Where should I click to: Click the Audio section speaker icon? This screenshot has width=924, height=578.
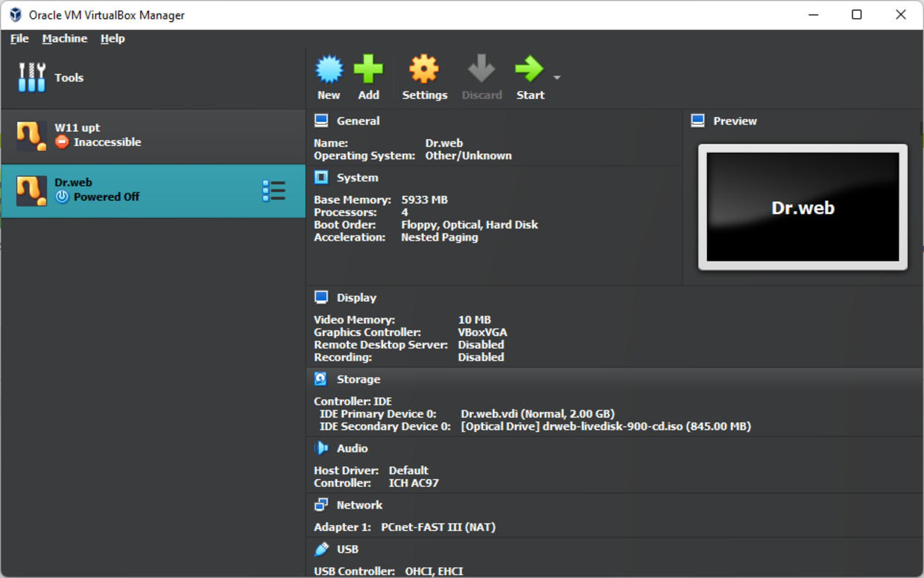[x=321, y=448]
